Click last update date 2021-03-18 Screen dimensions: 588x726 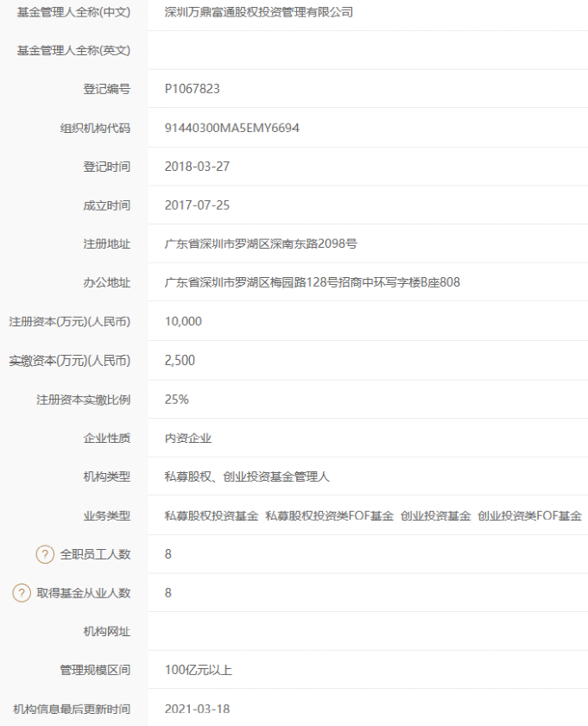197,709
